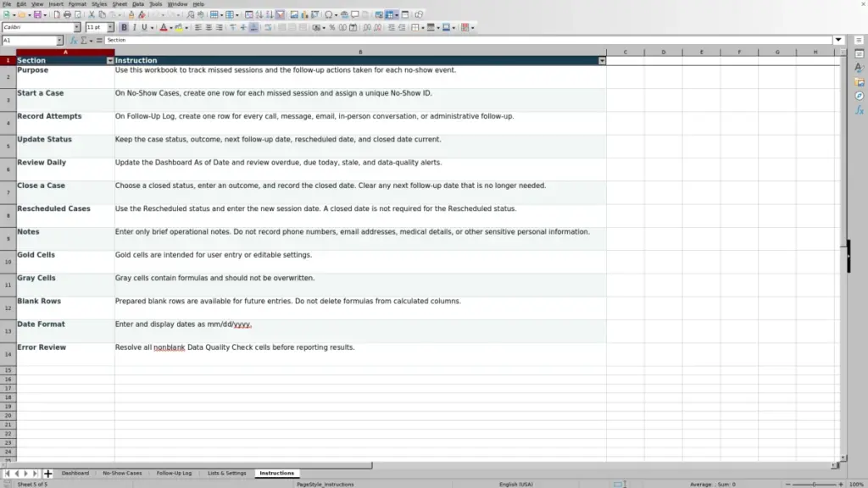The image size is (868, 488).
Task: Open sidebar Functions fx icon
Action: (x=860, y=111)
